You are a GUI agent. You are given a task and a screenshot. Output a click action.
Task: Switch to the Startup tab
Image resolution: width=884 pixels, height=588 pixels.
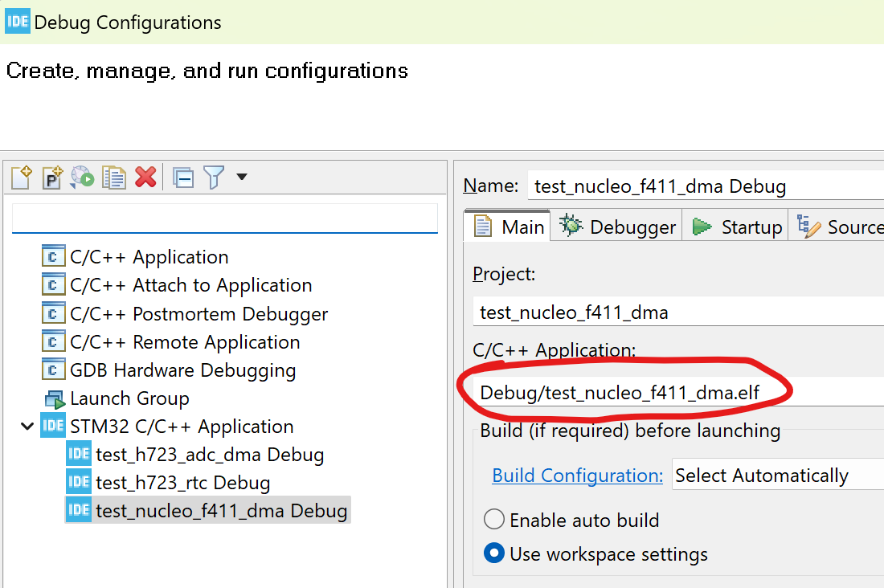point(736,227)
